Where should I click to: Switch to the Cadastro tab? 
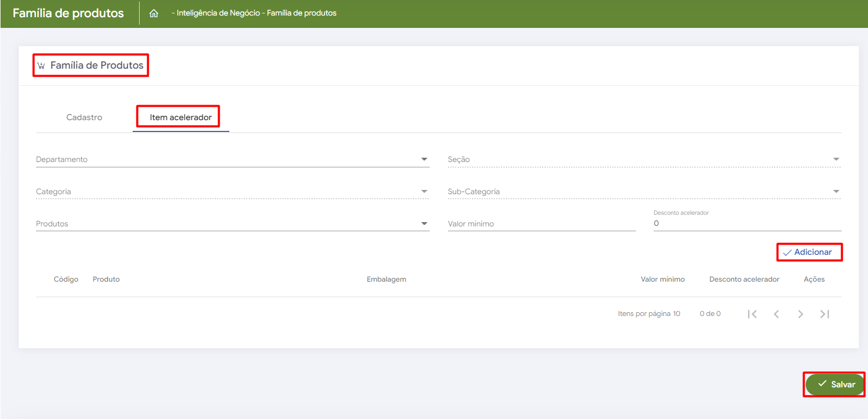tap(84, 117)
